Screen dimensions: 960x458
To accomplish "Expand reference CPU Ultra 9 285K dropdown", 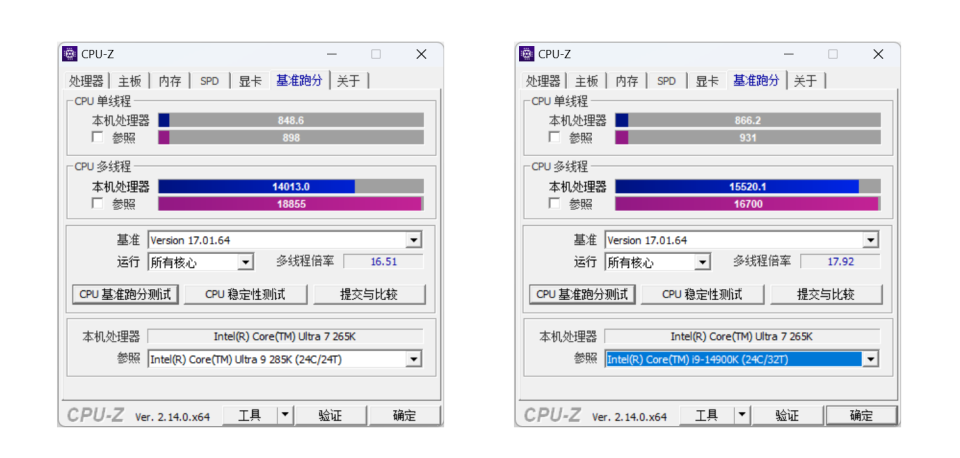I will [x=414, y=359].
